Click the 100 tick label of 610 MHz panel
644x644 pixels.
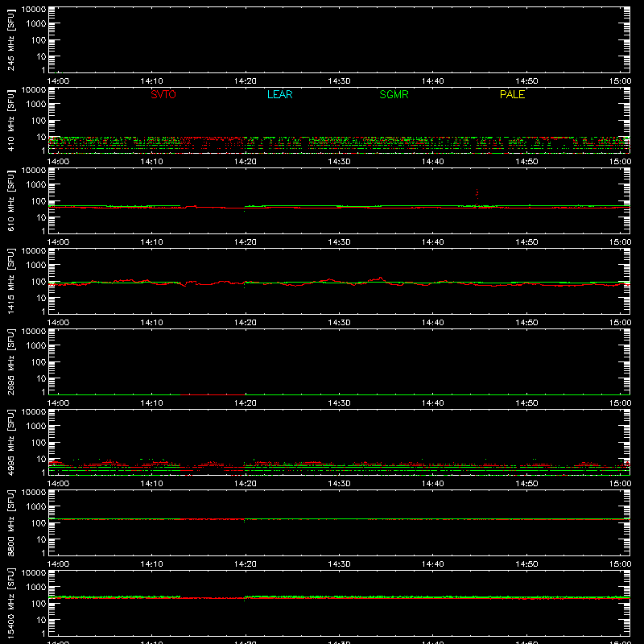(x=39, y=201)
